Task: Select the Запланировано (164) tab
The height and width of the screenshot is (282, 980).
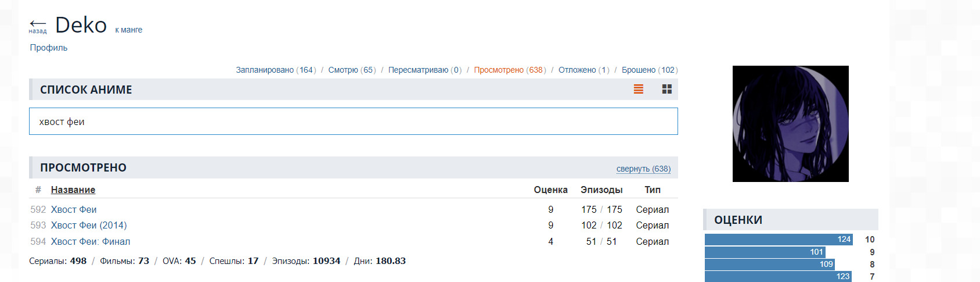Action: click(276, 70)
